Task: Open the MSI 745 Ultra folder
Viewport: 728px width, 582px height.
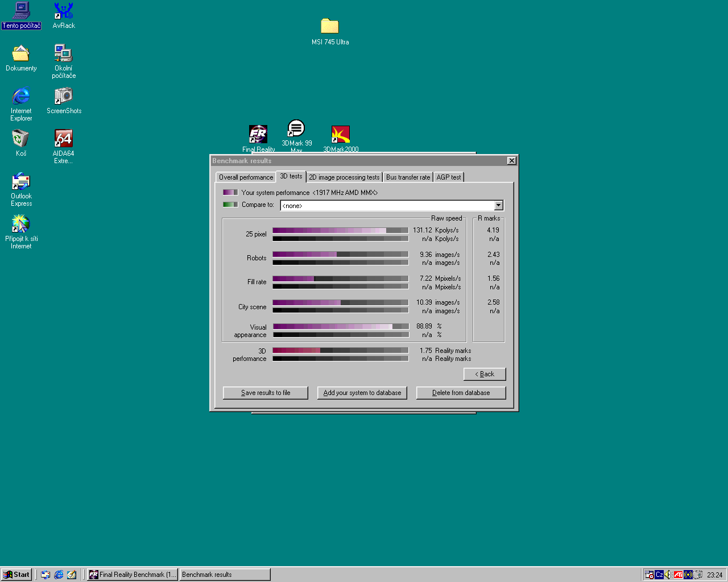Action: point(330,27)
